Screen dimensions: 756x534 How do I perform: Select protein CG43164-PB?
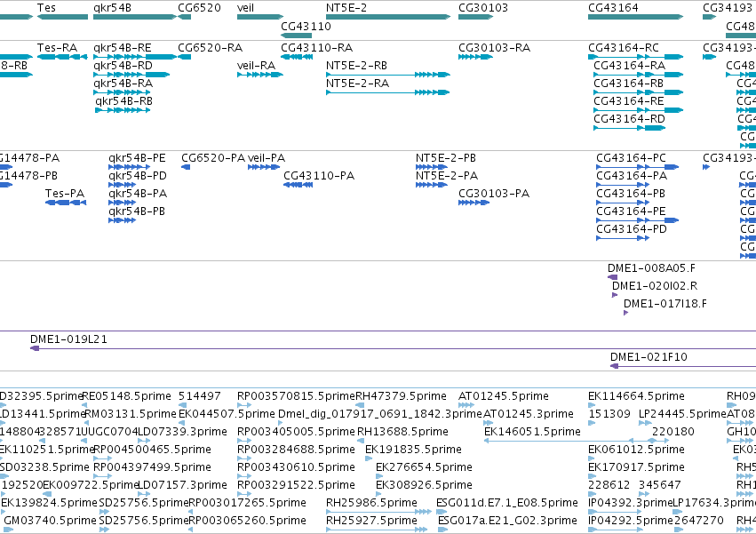click(x=623, y=203)
